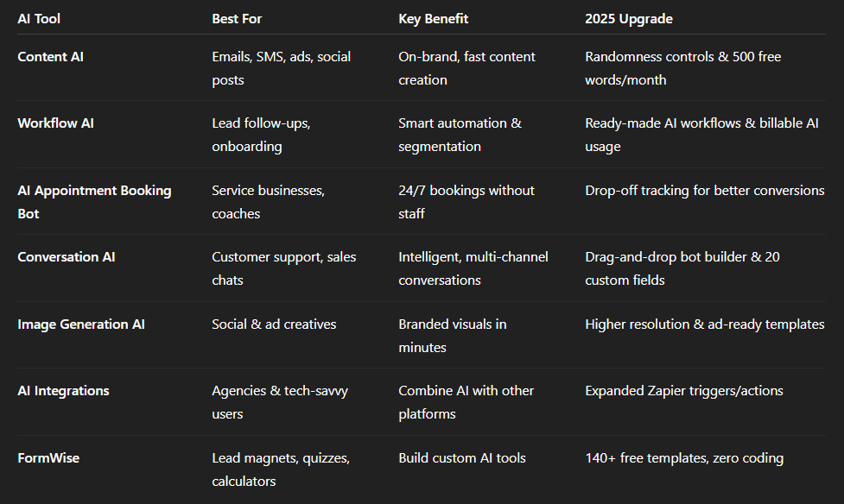Click the "AI Appointment Booking Bot" cell
The image size is (844, 504).
(94, 201)
